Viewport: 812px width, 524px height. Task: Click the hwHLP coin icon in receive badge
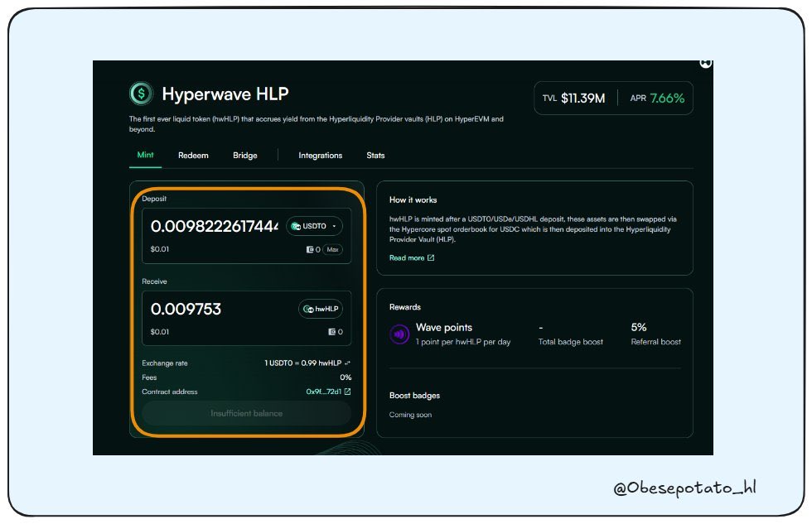(308, 309)
